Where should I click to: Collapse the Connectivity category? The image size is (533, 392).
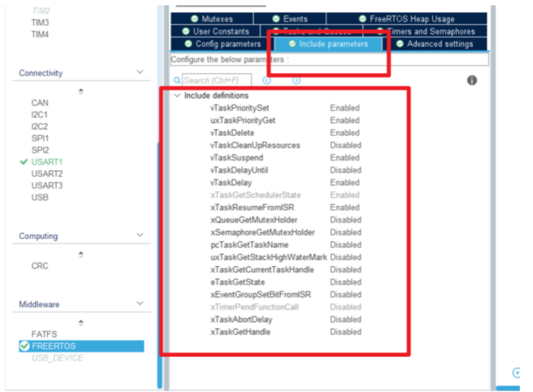140,72
